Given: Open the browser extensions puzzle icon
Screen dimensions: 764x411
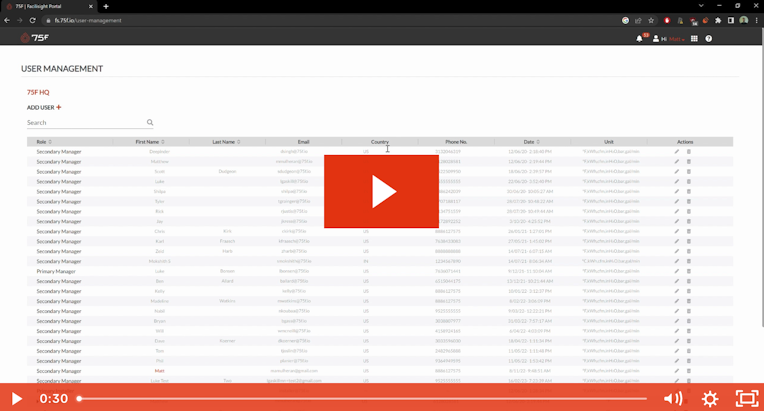Looking at the screenshot, I should point(718,20).
